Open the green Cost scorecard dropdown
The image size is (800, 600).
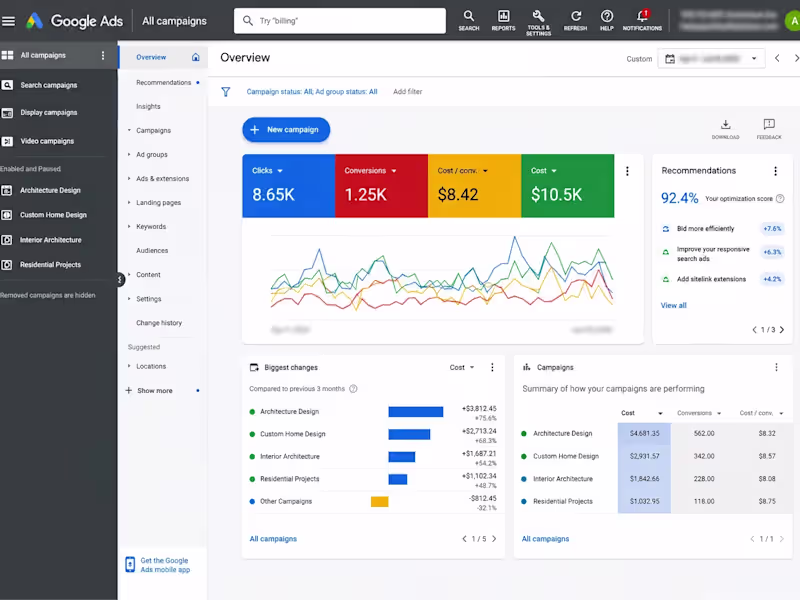554,171
